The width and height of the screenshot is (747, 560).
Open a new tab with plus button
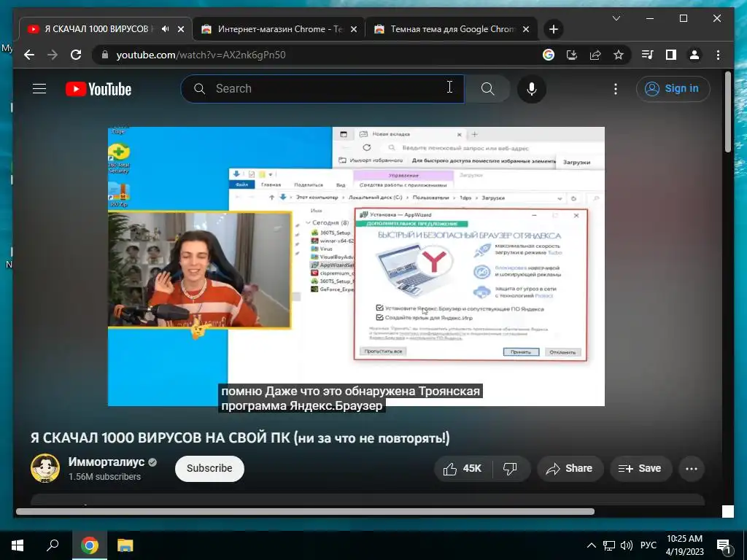(x=553, y=29)
